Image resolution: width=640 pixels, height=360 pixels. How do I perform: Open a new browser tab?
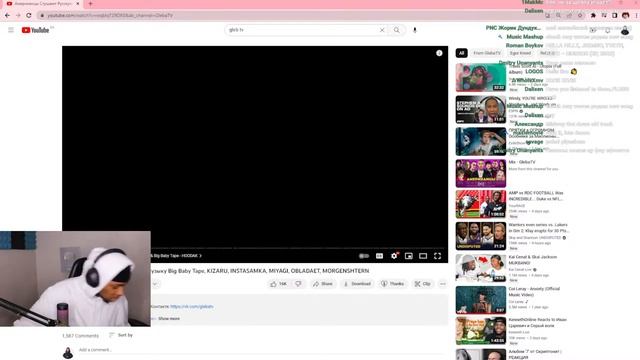90,4
